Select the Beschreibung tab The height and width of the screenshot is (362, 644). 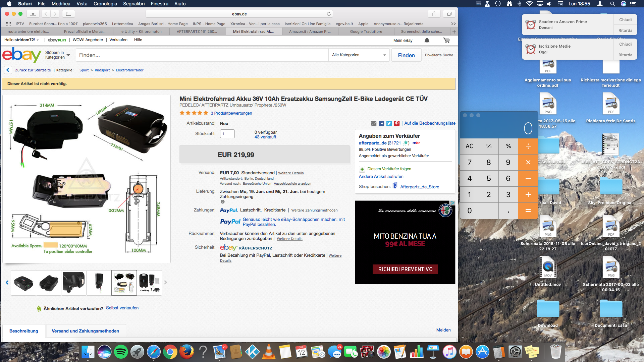coord(23,331)
